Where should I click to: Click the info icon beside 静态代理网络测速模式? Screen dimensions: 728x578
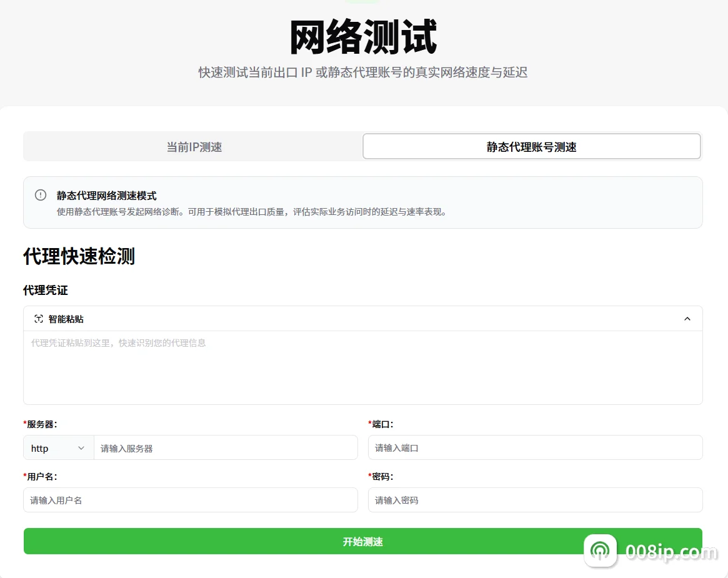coord(41,195)
